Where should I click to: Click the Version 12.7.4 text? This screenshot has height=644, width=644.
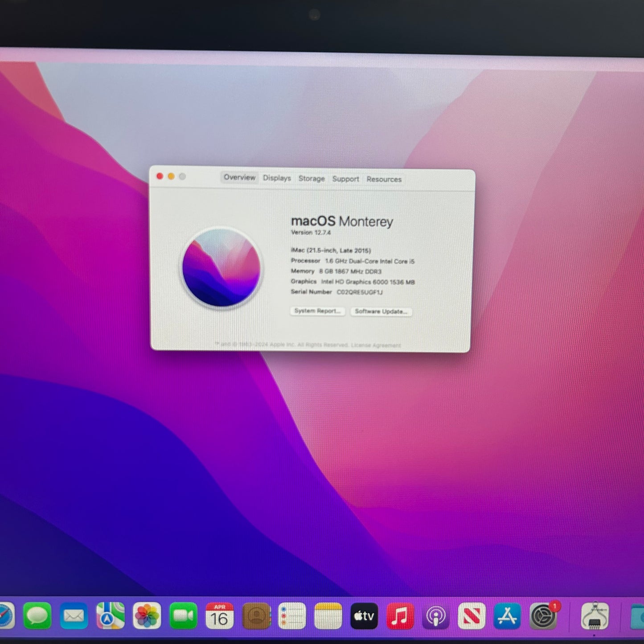pyautogui.click(x=311, y=233)
